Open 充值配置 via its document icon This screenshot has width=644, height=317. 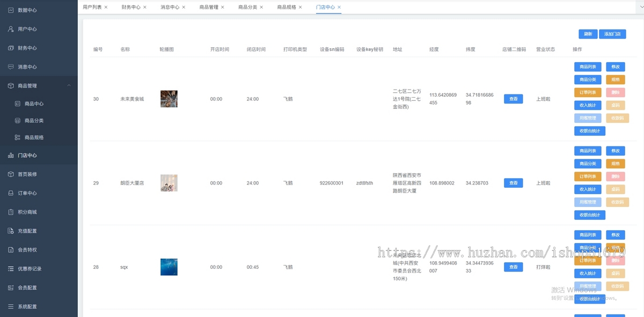coord(11,231)
